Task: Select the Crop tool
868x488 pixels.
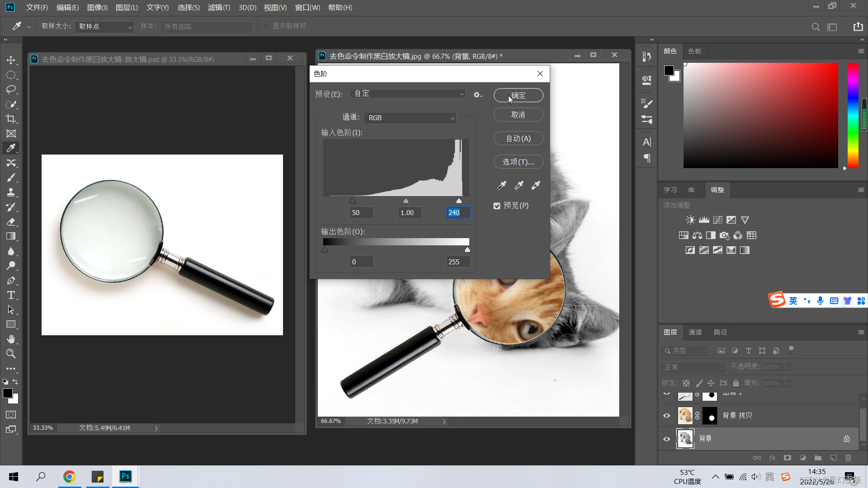Action: click(11, 119)
